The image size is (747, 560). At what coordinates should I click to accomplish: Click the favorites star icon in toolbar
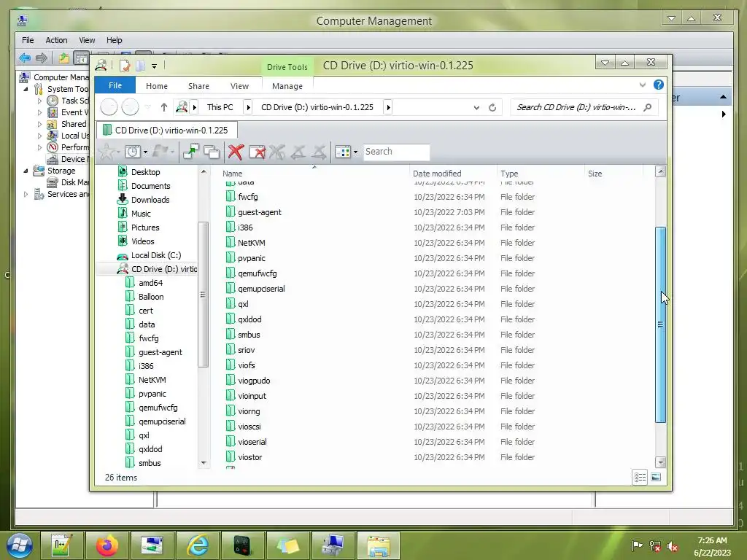pyautogui.click(x=107, y=152)
